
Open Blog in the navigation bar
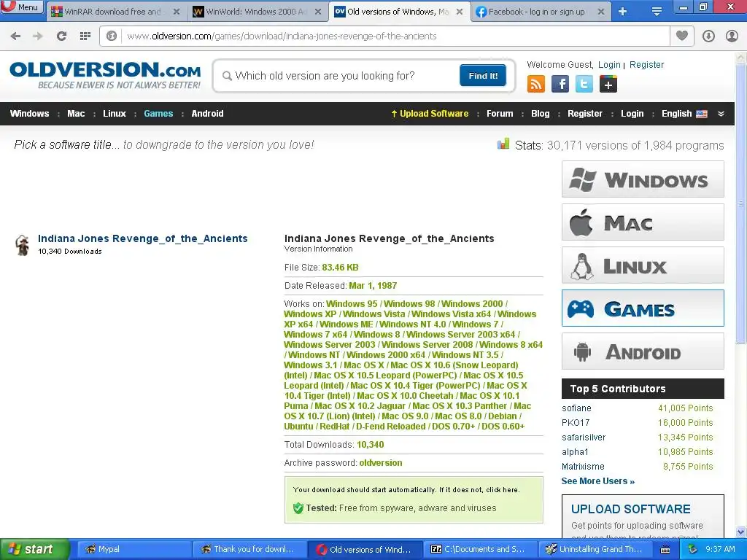pos(541,113)
